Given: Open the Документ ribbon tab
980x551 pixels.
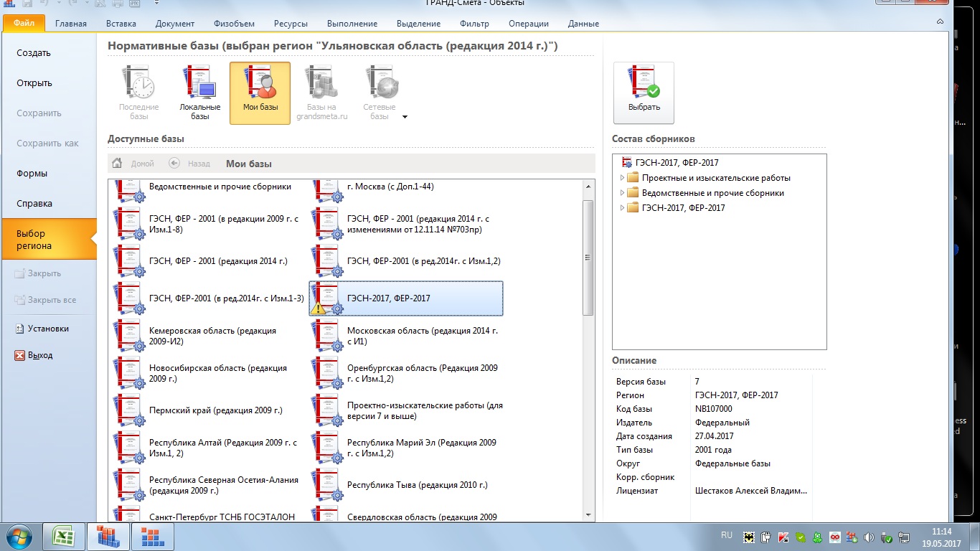Looking at the screenshot, I should click(175, 24).
